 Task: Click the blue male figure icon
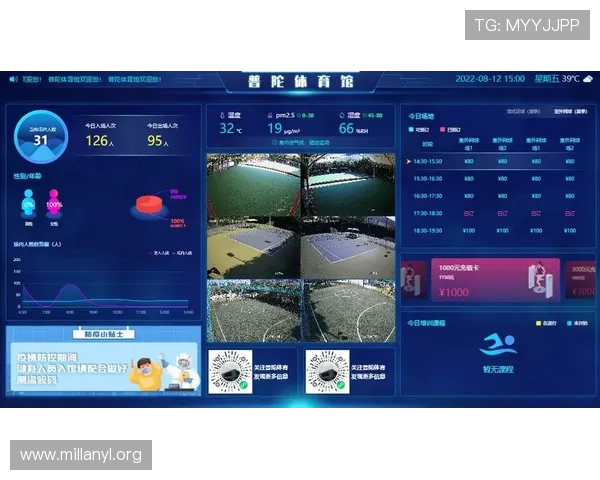click(x=28, y=205)
